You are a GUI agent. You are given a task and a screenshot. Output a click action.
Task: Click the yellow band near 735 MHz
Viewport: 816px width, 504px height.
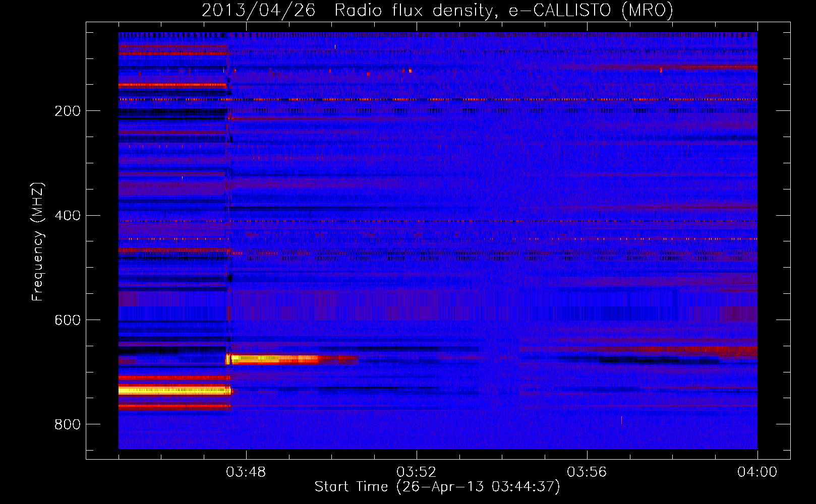click(x=174, y=390)
